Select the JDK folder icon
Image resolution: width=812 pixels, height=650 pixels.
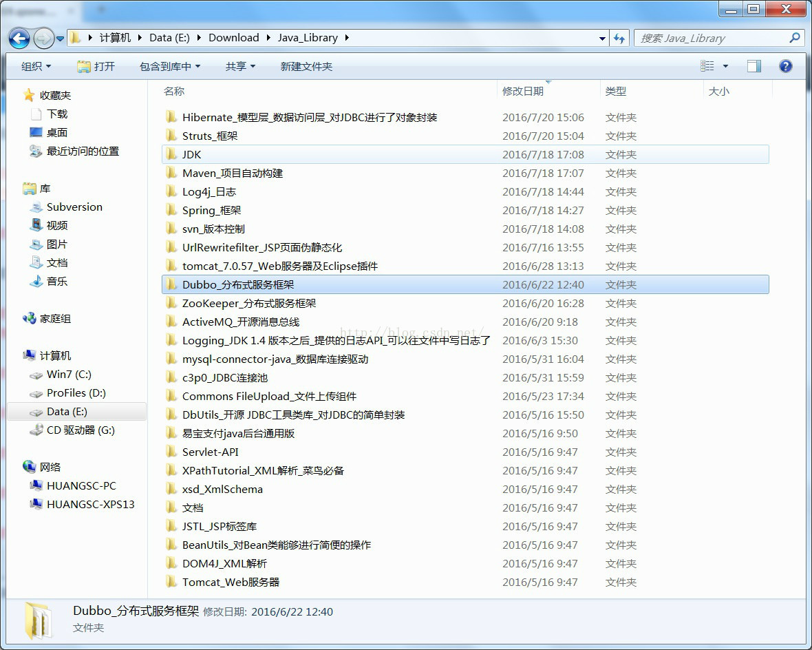coord(171,154)
